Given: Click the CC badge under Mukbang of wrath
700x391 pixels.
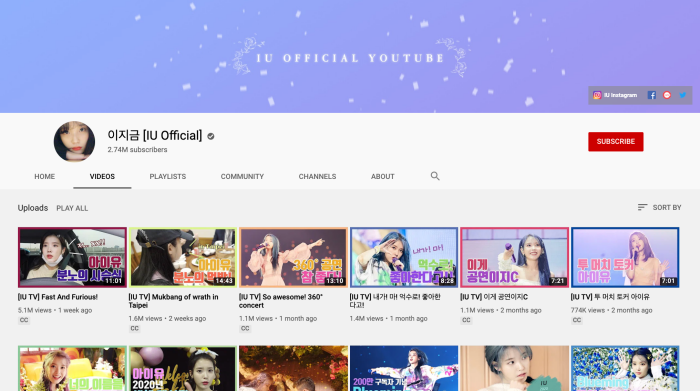Looking at the screenshot, I should [134, 329].
